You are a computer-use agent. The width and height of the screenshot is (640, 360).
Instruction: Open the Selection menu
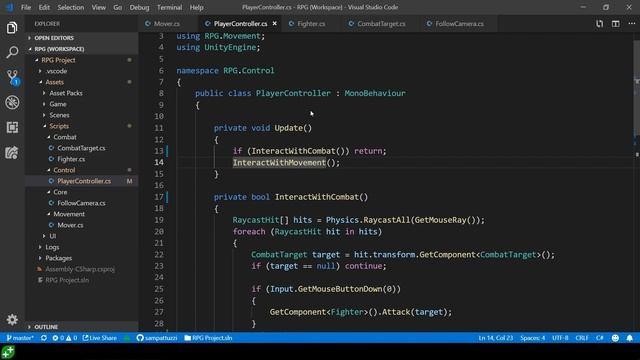pyautogui.click(x=71, y=7)
